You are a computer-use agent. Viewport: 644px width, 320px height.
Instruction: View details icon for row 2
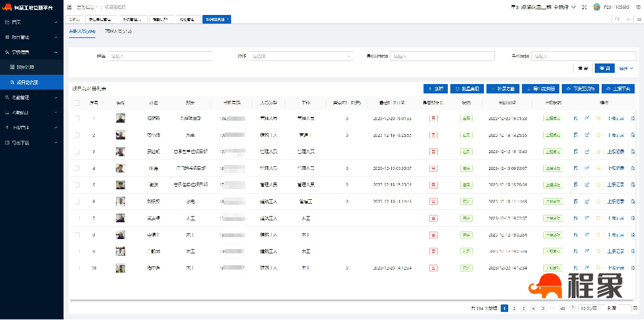coord(576,134)
